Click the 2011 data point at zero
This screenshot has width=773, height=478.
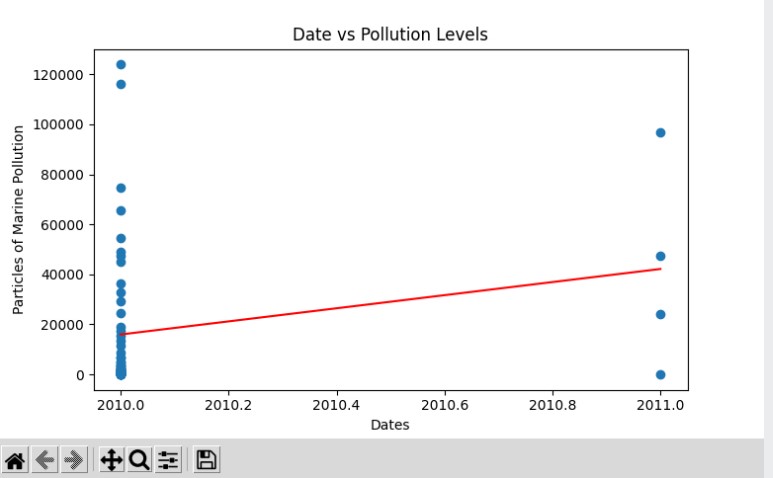tap(661, 375)
